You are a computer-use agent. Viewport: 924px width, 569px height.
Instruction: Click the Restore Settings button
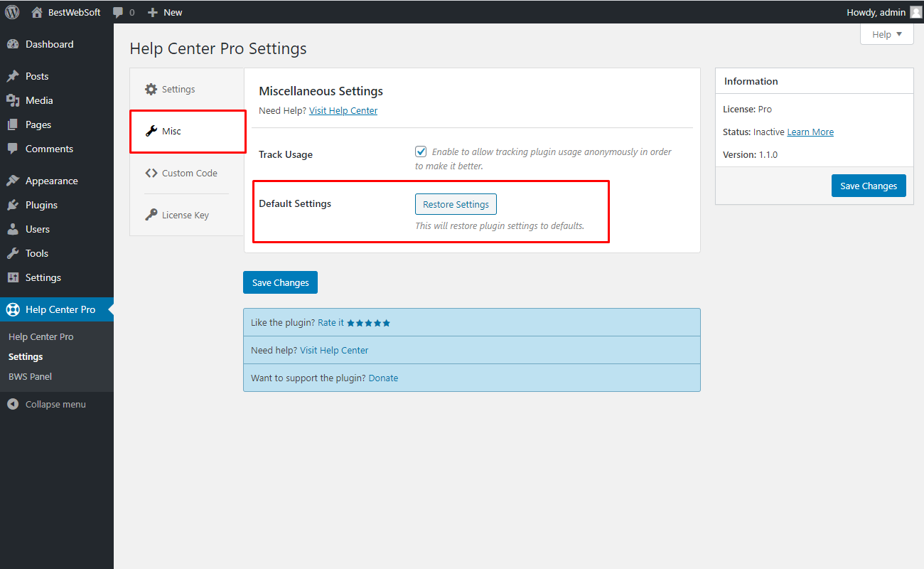click(456, 204)
